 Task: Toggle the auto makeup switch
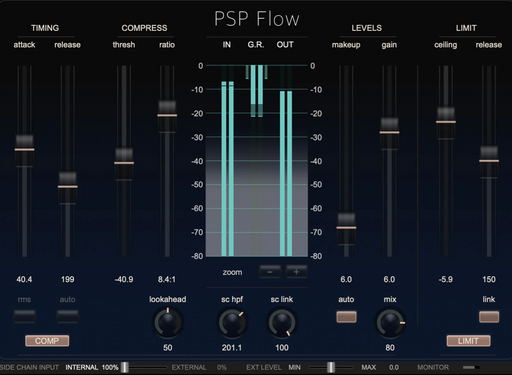pyautogui.click(x=346, y=317)
